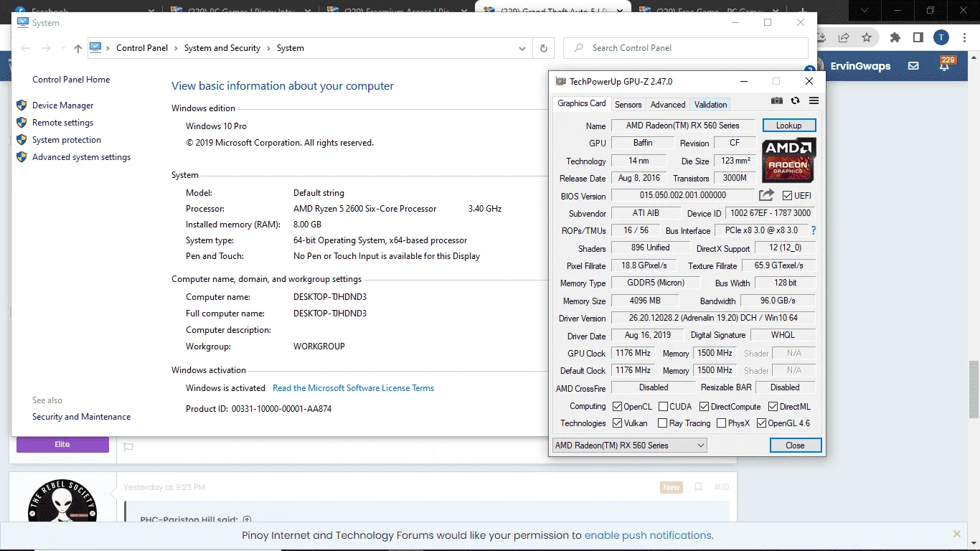
Task: Click the BIOS export share icon
Action: point(766,194)
